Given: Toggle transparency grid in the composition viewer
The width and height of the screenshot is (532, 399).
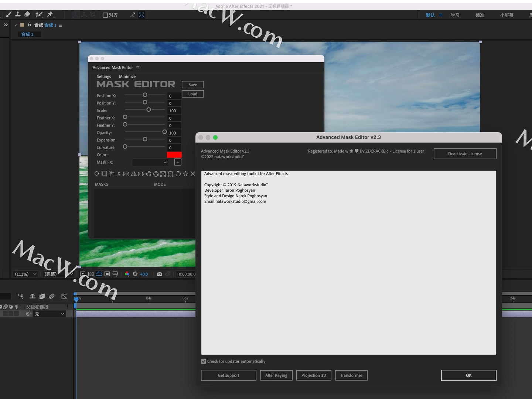Looking at the screenshot, I should (x=91, y=274).
